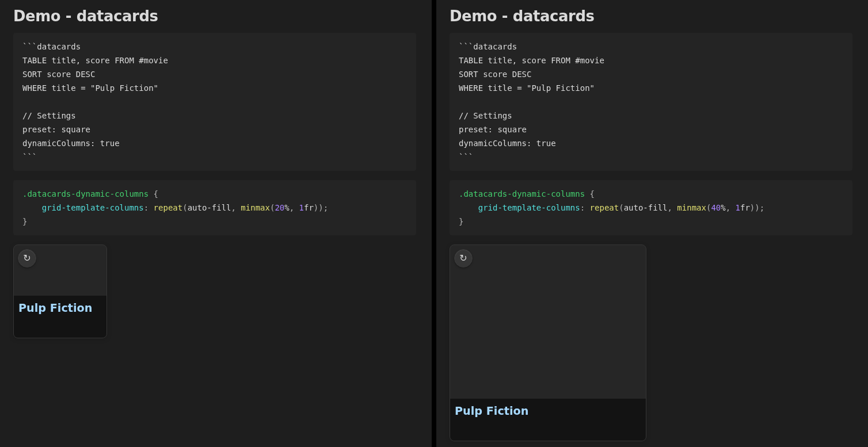The width and height of the screenshot is (868, 447).
Task: Click 'preset: square' line in left code block
Action: (x=56, y=129)
